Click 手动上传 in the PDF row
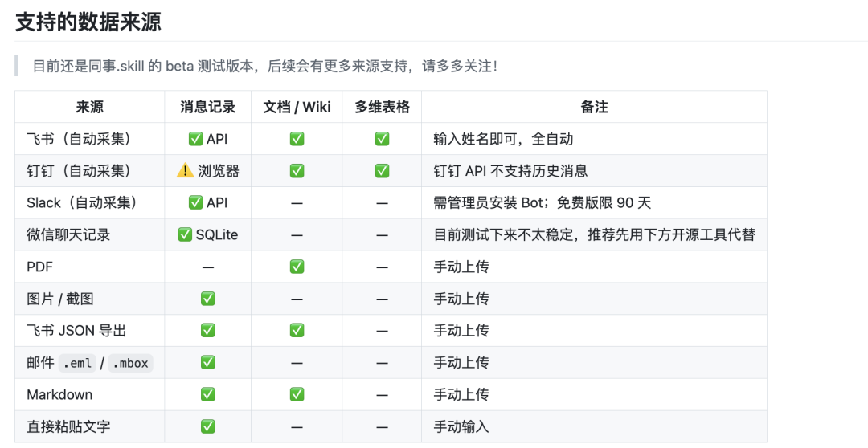The width and height of the screenshot is (868, 448). tap(461, 267)
